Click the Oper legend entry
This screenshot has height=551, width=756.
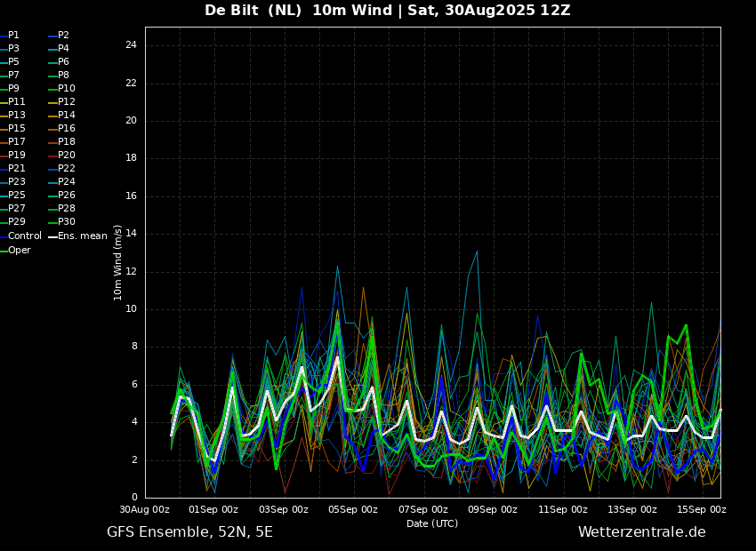pos(15,250)
